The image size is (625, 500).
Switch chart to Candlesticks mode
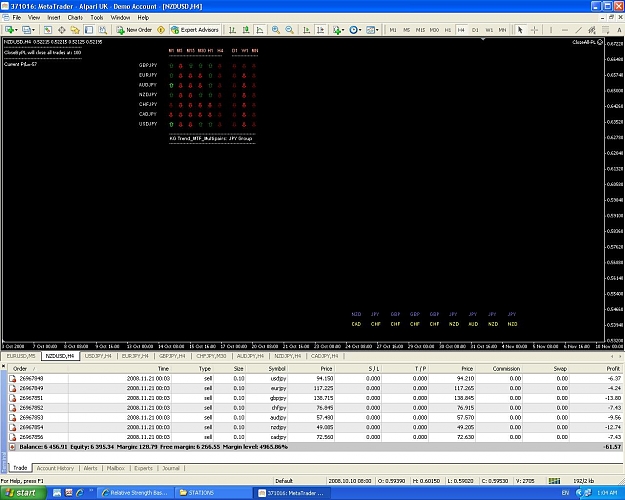(246, 30)
